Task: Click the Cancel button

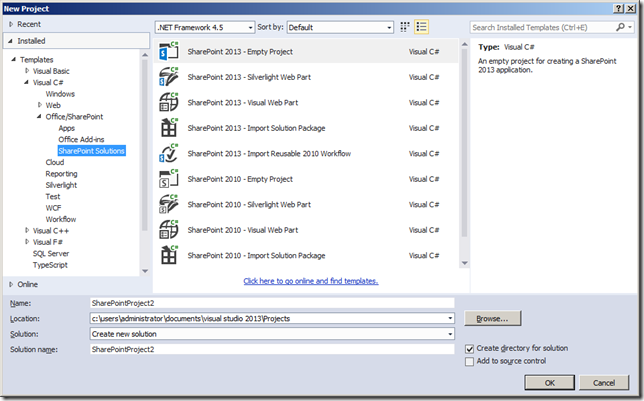Action: 604,383
